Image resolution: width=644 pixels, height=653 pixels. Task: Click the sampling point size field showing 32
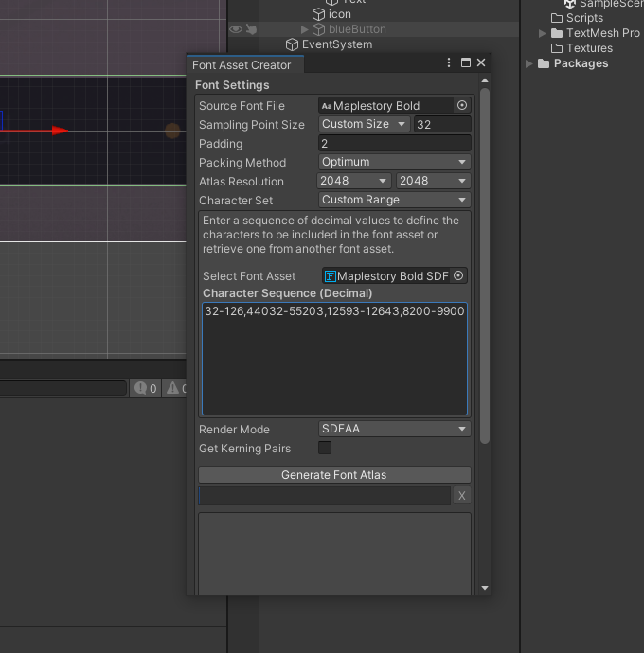pos(442,124)
